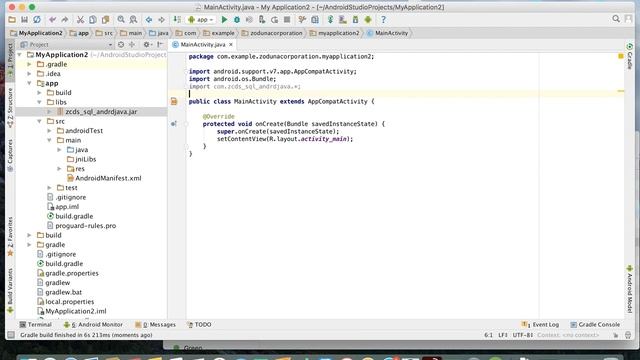Expand the androidTest folder arrow
The width and height of the screenshot is (640, 360).
pos(49,131)
